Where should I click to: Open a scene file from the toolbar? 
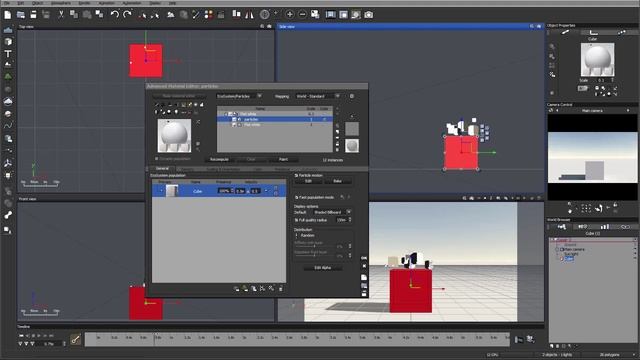coord(21,15)
